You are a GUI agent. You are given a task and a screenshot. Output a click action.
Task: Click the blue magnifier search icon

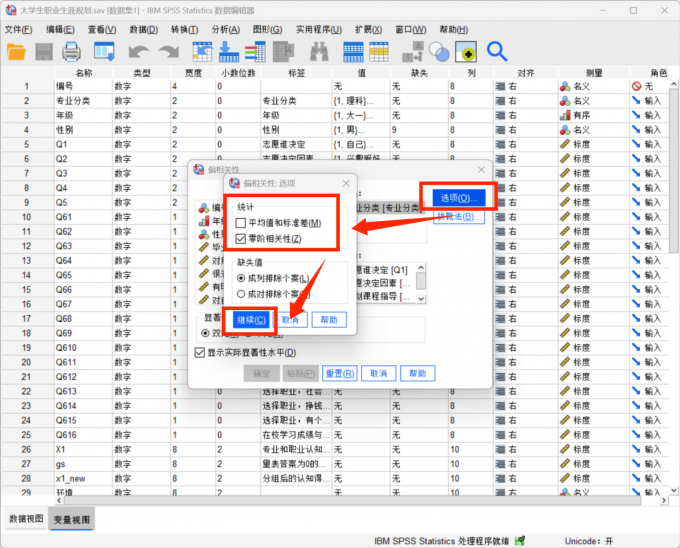tap(497, 52)
